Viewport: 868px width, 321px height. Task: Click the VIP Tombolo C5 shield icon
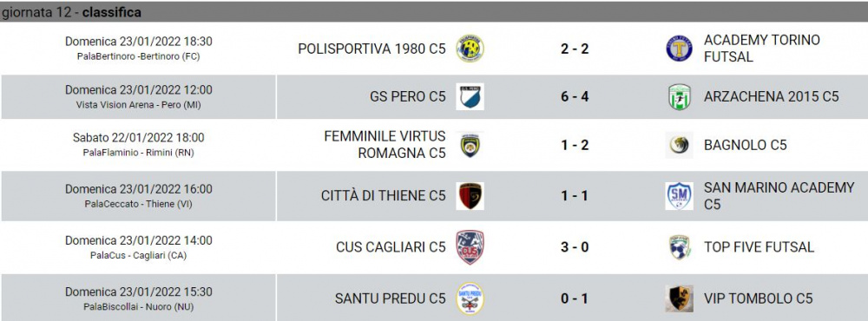click(679, 298)
